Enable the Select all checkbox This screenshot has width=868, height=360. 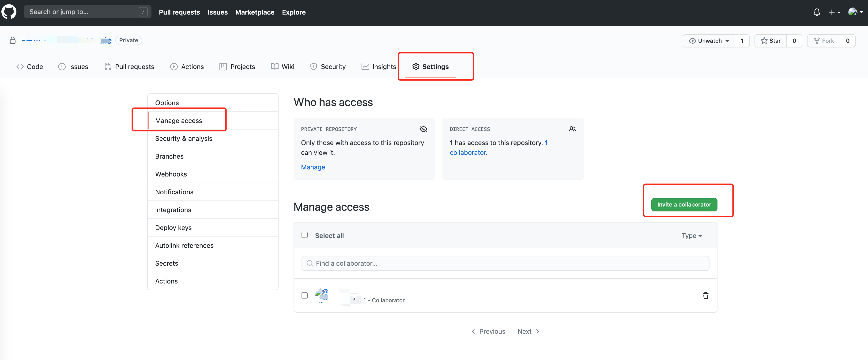304,235
